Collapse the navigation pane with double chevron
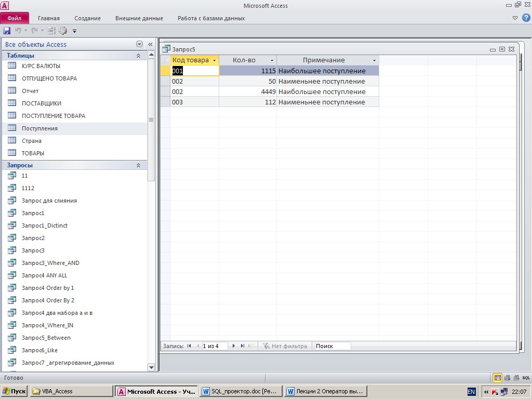The height and width of the screenshot is (399, 532). pos(150,44)
